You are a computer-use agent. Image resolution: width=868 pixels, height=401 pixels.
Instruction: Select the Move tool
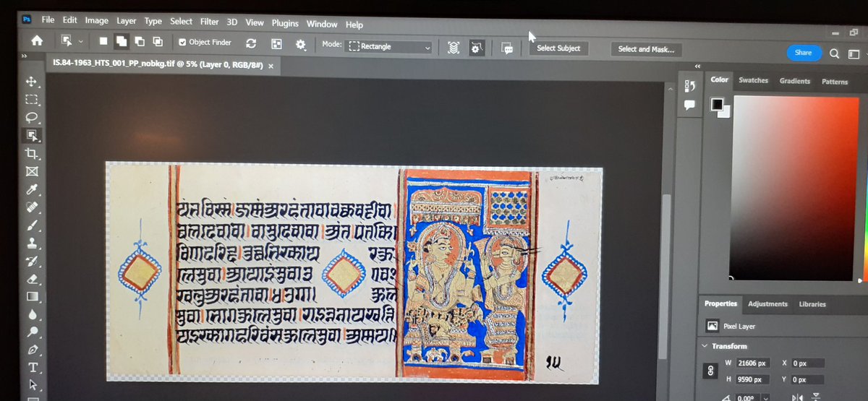(x=30, y=82)
